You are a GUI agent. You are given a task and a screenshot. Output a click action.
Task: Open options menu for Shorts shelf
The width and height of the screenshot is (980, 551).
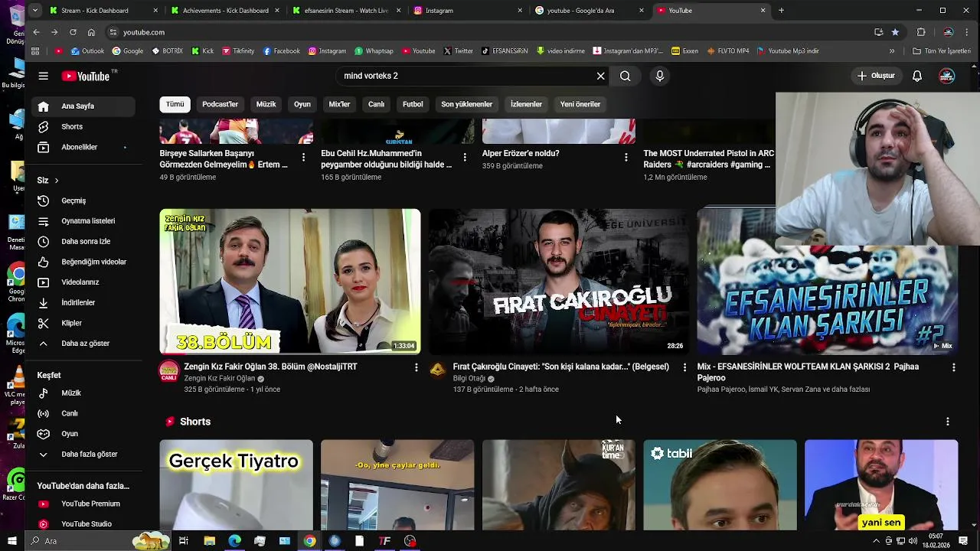click(x=948, y=422)
